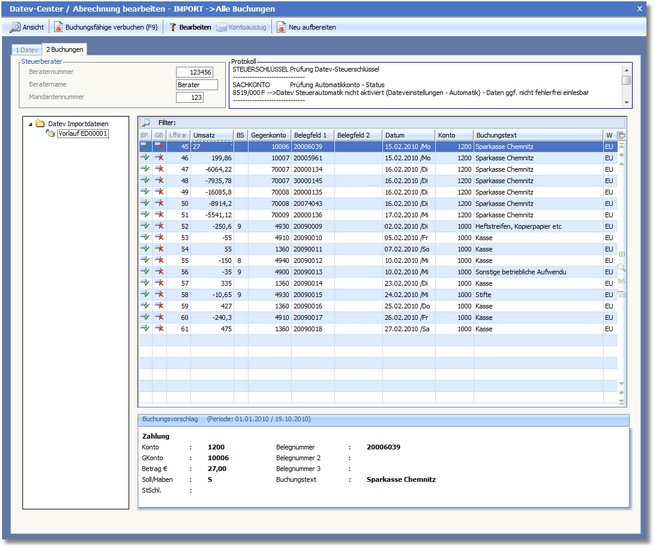Click Neu aufbereiten in toolbar
655x548 pixels.
[x=308, y=27]
